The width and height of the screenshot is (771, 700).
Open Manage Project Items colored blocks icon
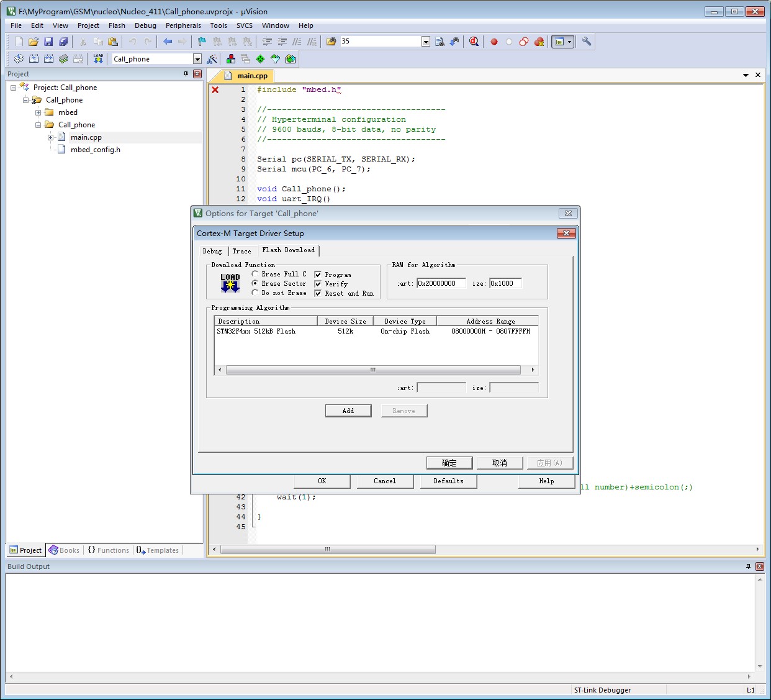tap(231, 59)
